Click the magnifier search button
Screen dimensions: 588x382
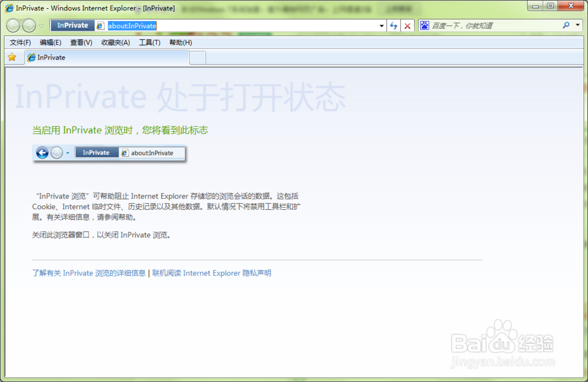pyautogui.click(x=566, y=25)
